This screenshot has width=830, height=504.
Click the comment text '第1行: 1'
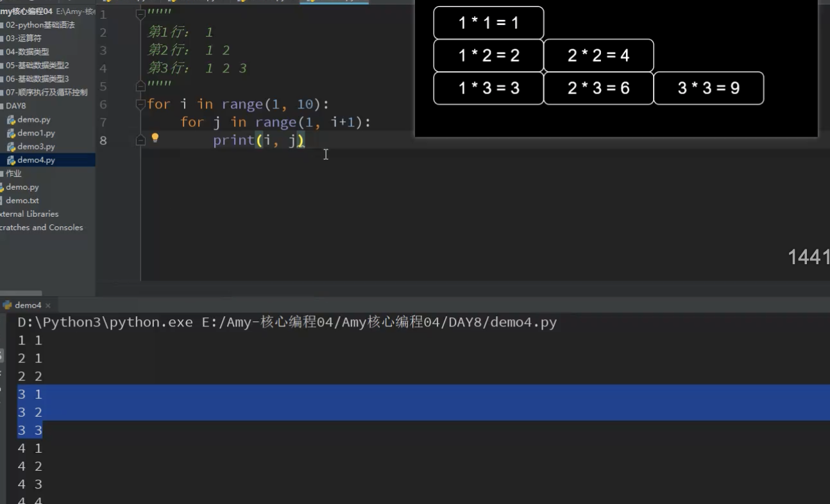click(180, 32)
